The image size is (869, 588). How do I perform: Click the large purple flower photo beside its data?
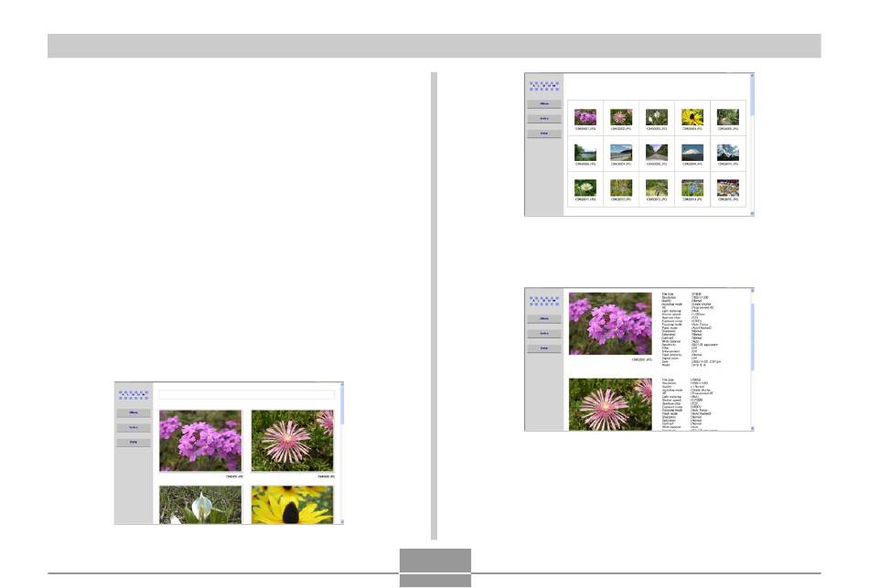610,323
